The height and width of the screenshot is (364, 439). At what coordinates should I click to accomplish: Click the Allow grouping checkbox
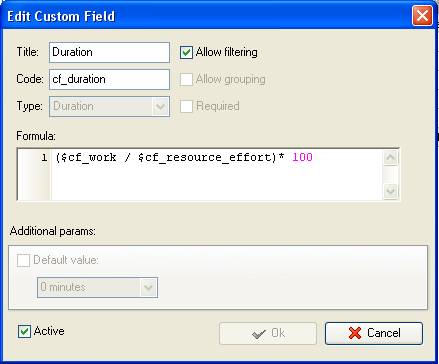[x=186, y=79]
